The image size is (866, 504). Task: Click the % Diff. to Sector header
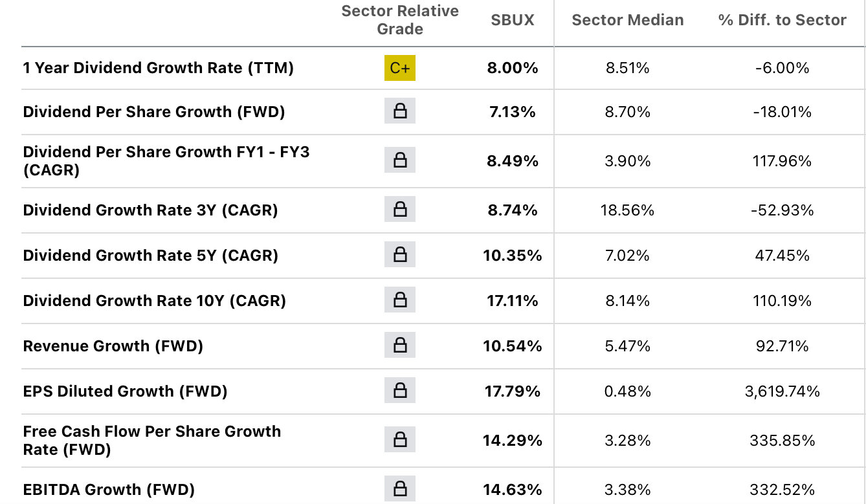tap(782, 20)
